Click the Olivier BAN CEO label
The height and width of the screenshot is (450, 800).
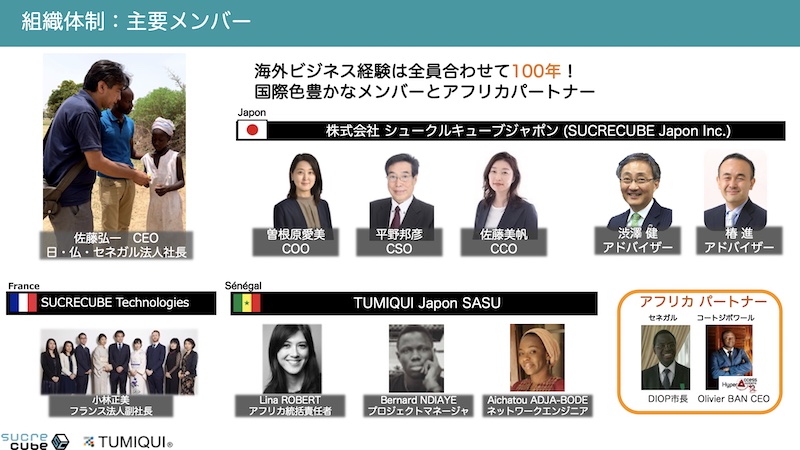click(733, 399)
